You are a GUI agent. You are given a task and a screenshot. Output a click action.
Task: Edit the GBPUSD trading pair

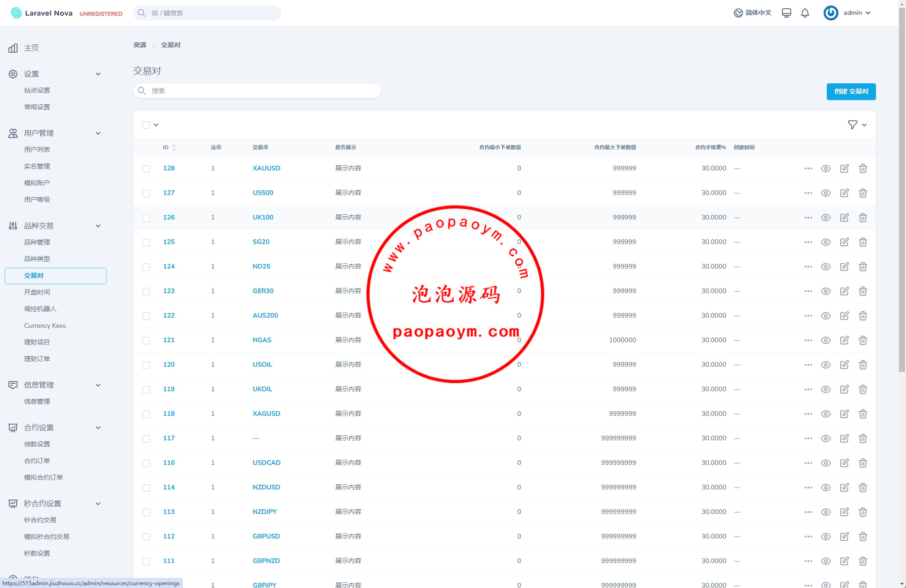tap(844, 537)
